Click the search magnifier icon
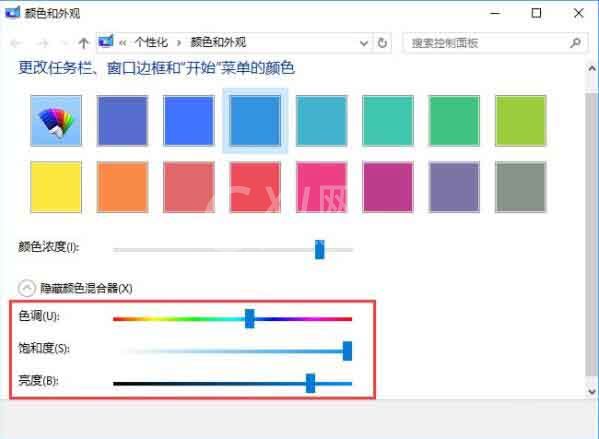The width and height of the screenshot is (599, 439). pos(575,43)
